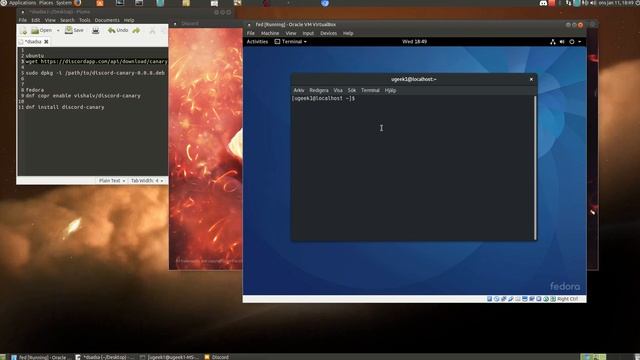640x360 pixels.
Task: Click the Undo button in Pluma toolbar
Action: coord(118,31)
